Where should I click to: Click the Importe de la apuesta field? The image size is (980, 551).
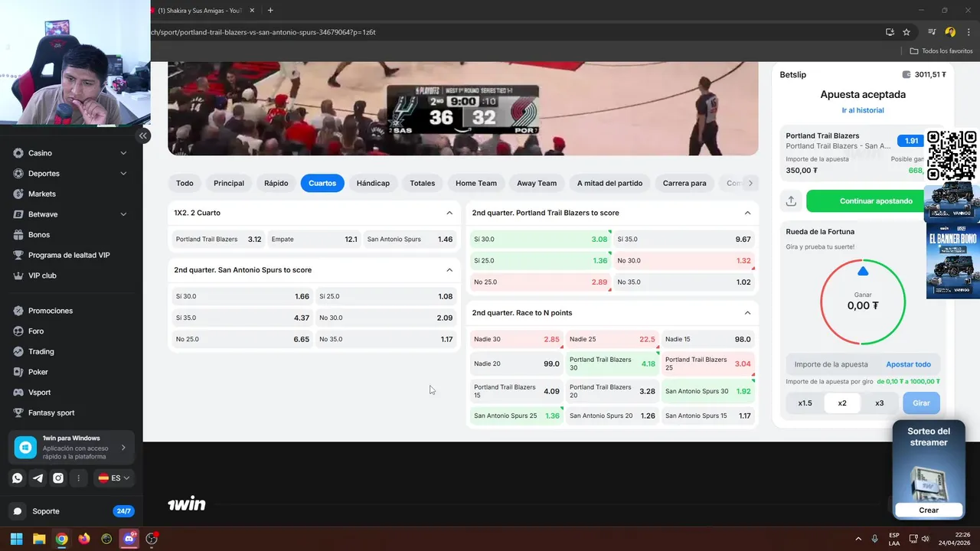(x=831, y=364)
